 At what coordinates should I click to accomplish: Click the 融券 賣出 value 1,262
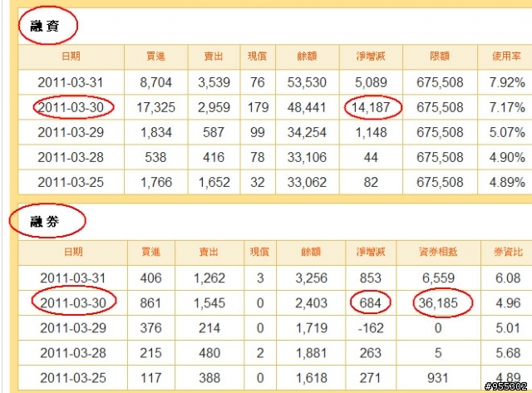coord(209,278)
